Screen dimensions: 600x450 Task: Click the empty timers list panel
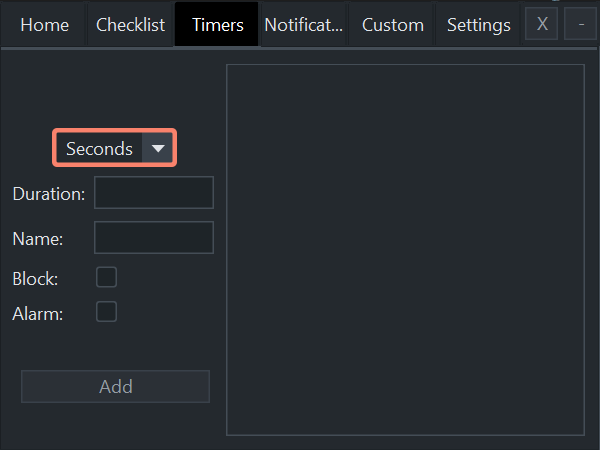405,250
